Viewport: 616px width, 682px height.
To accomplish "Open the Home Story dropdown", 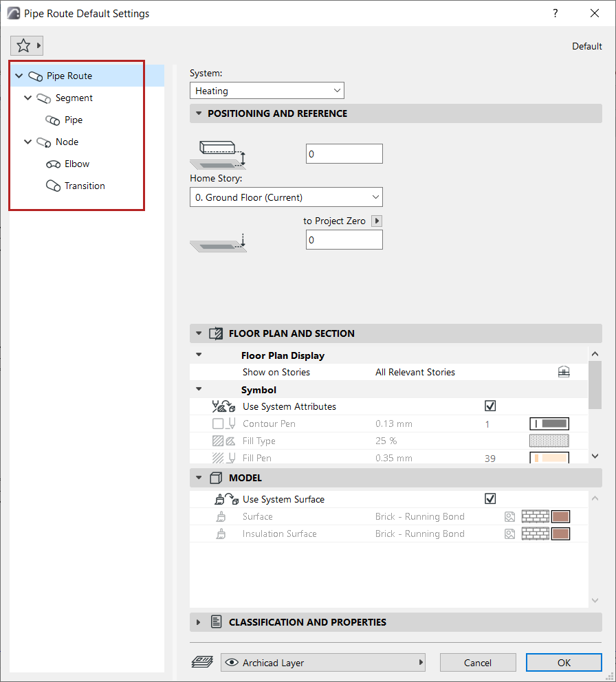I will coord(286,197).
